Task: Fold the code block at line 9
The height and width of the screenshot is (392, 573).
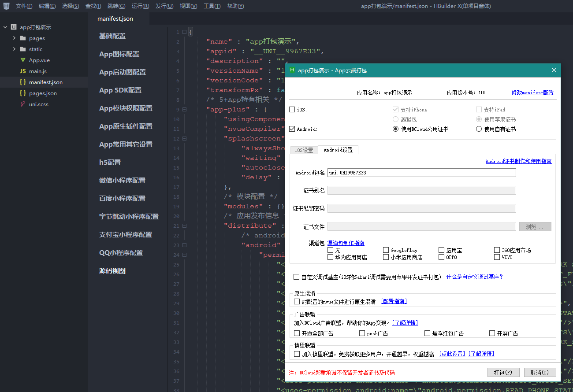Action: coord(184,110)
